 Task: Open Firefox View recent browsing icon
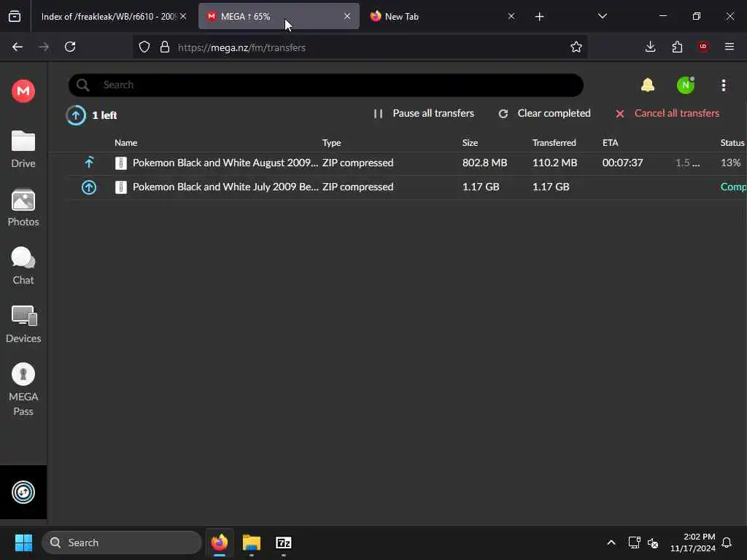click(x=15, y=17)
